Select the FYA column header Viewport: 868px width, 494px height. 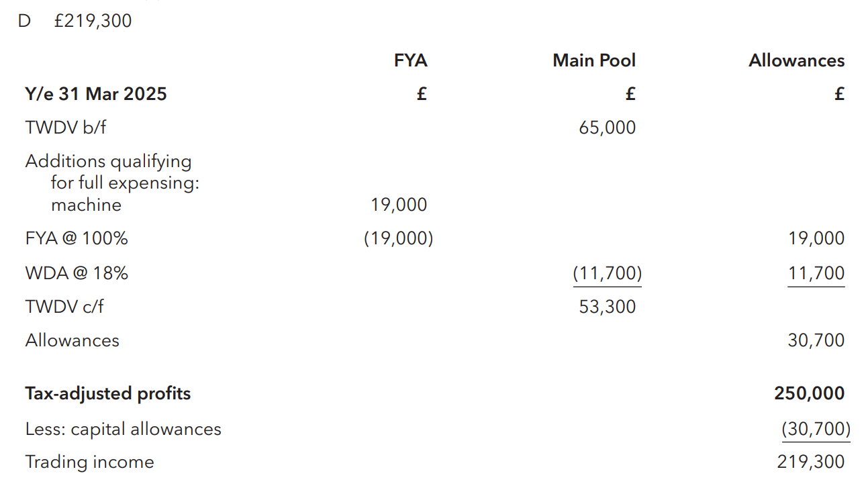[x=410, y=60]
